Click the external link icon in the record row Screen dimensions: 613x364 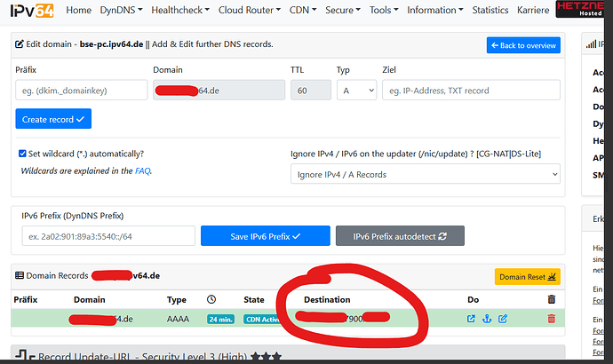click(x=471, y=319)
